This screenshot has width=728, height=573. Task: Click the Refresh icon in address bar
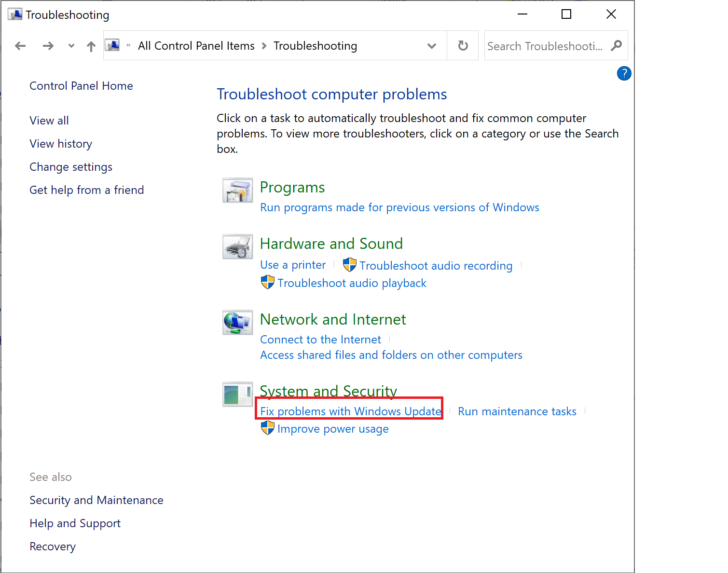(x=462, y=45)
